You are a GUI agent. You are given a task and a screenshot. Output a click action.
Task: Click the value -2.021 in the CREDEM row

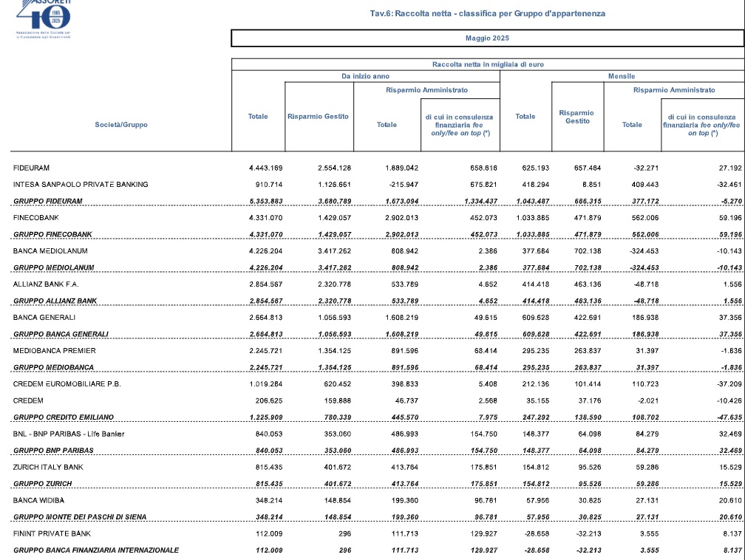[x=649, y=401]
